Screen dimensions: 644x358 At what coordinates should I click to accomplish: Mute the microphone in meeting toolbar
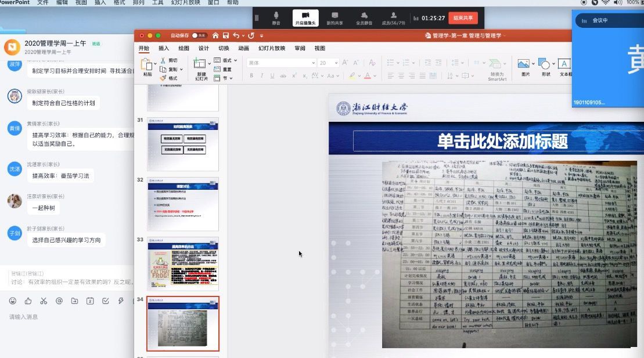pyautogui.click(x=276, y=17)
